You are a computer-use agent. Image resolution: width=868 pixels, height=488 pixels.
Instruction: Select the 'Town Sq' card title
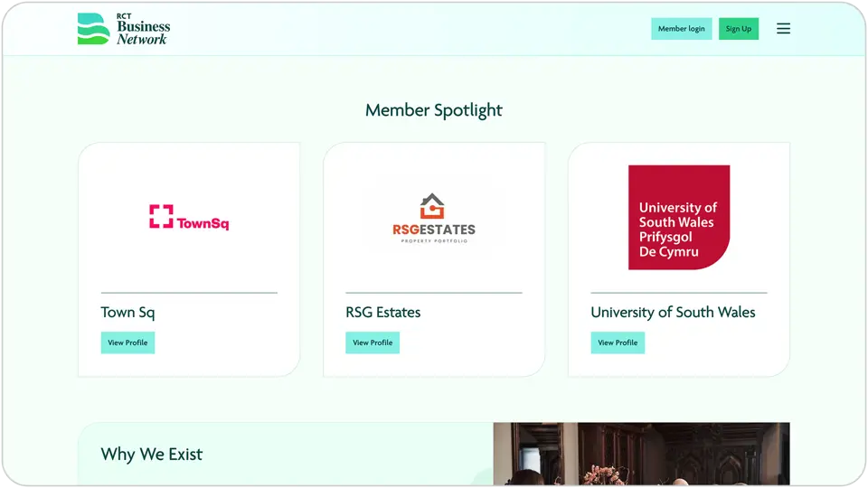(x=127, y=312)
